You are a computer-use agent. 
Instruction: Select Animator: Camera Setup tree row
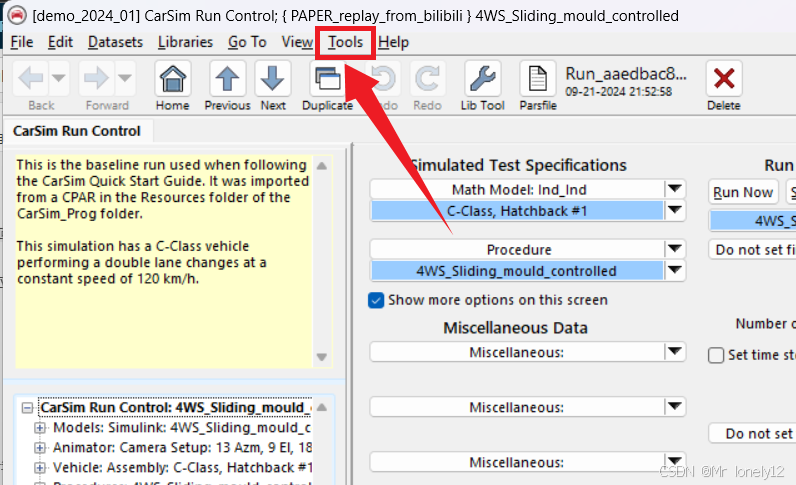coord(182,447)
